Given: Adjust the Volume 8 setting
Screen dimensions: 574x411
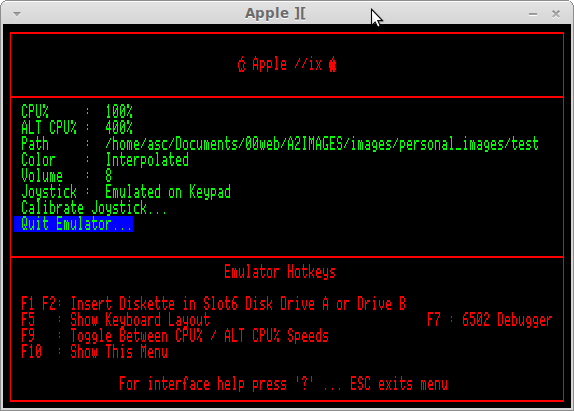Looking at the screenshot, I should pos(66,176).
